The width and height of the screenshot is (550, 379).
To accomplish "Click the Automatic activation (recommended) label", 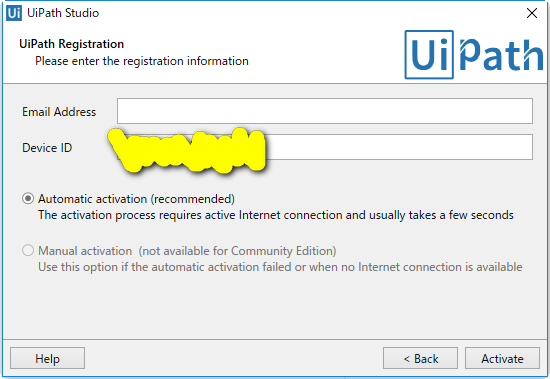I will tap(136, 199).
